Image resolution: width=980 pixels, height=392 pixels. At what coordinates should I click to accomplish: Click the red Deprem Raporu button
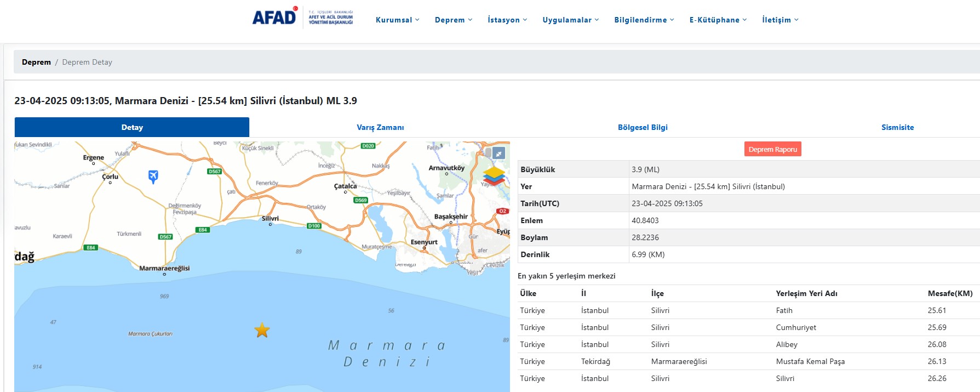(772, 149)
